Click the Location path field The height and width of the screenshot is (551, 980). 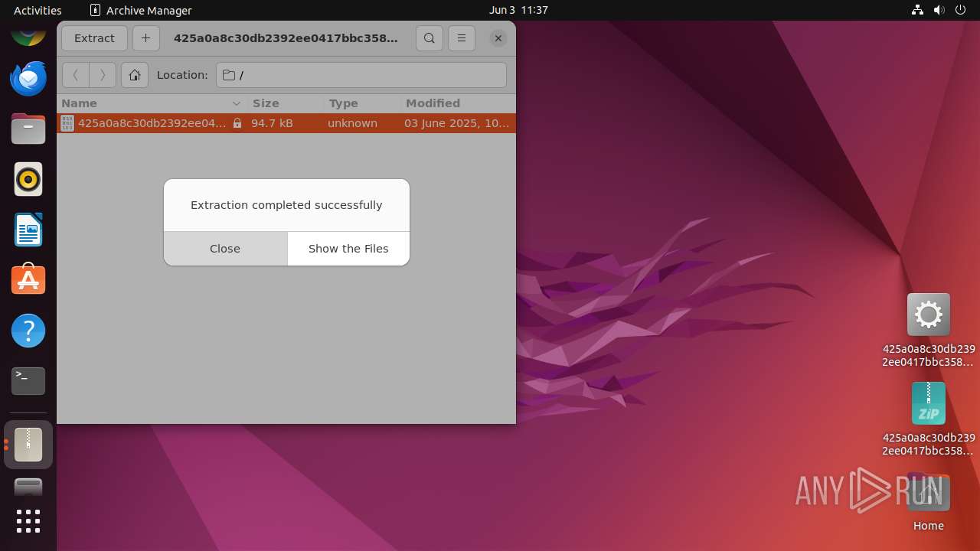pyautogui.click(x=361, y=75)
